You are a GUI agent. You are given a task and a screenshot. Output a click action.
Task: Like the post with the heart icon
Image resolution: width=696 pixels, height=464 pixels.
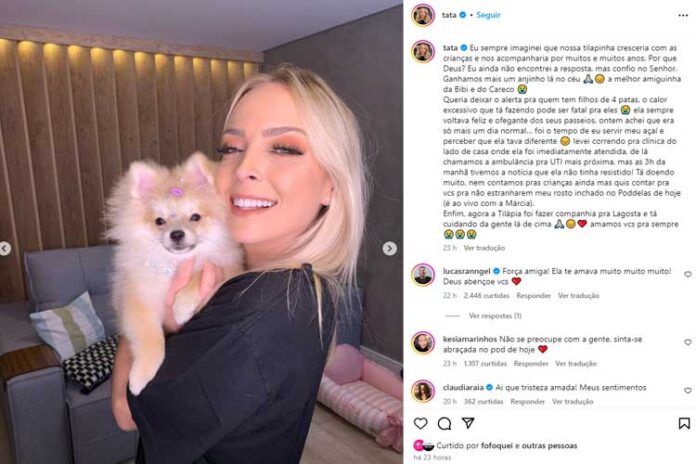click(x=420, y=423)
